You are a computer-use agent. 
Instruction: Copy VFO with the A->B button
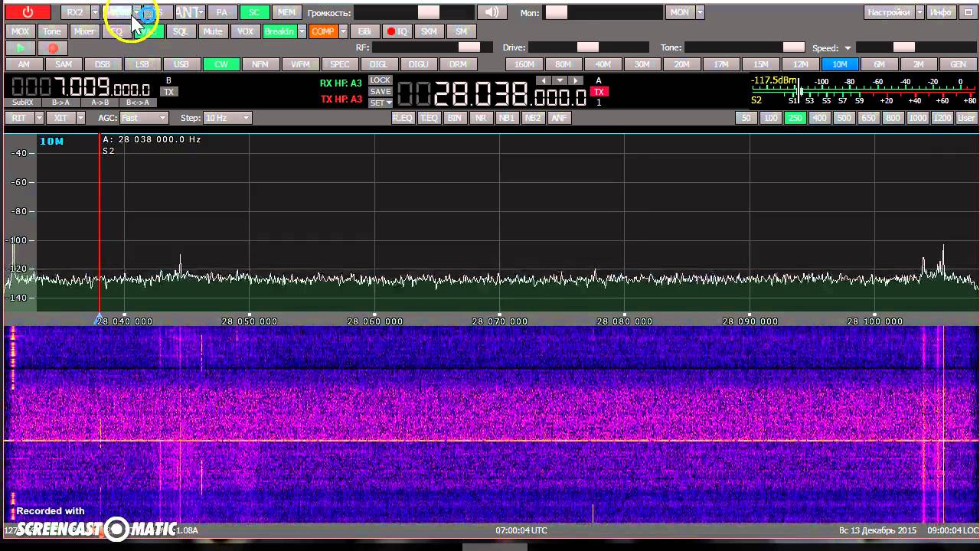[100, 103]
